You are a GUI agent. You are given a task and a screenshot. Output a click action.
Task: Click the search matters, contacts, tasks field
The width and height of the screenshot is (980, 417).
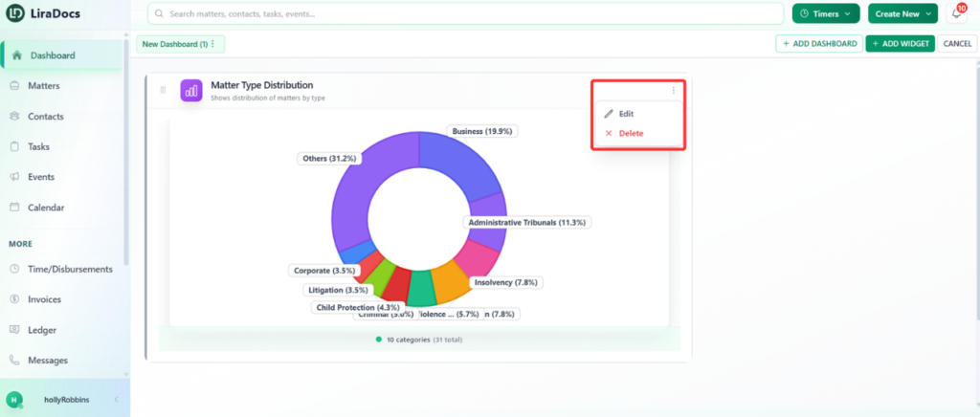pyautogui.click(x=465, y=13)
